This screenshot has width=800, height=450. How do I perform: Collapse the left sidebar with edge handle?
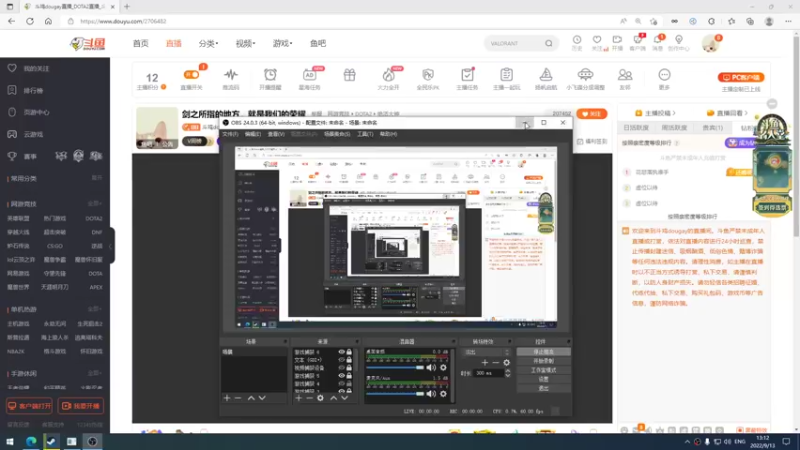(x=111, y=246)
